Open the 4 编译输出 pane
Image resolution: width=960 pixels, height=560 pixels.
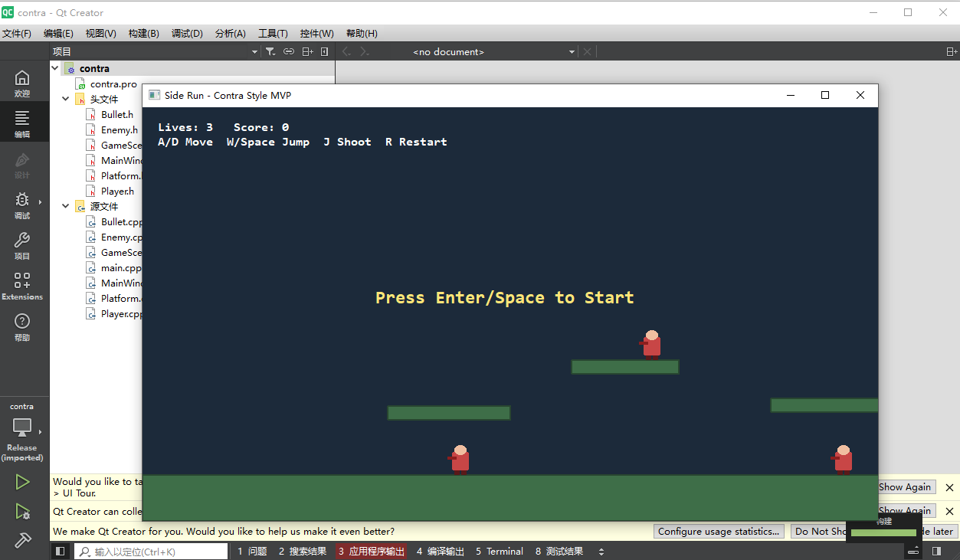click(441, 551)
